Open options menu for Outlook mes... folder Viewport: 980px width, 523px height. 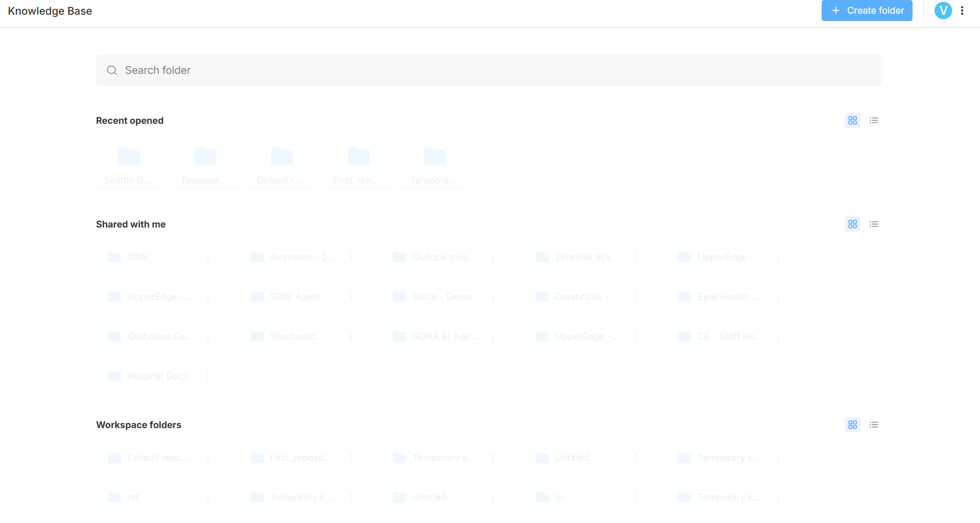pyautogui.click(x=493, y=257)
